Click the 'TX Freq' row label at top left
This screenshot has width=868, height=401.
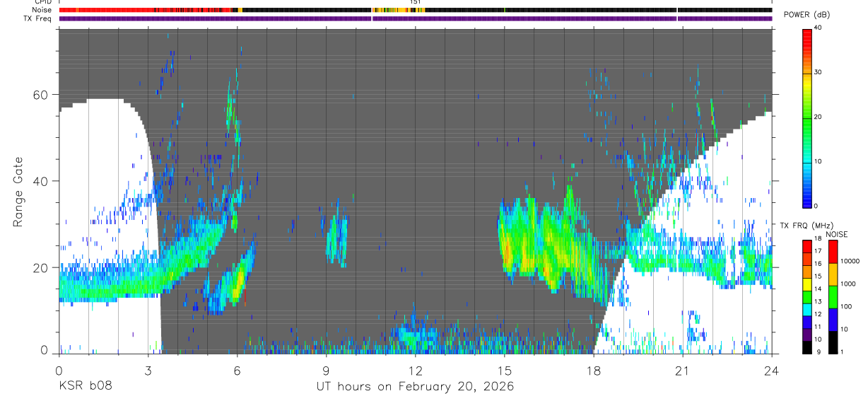coord(39,18)
